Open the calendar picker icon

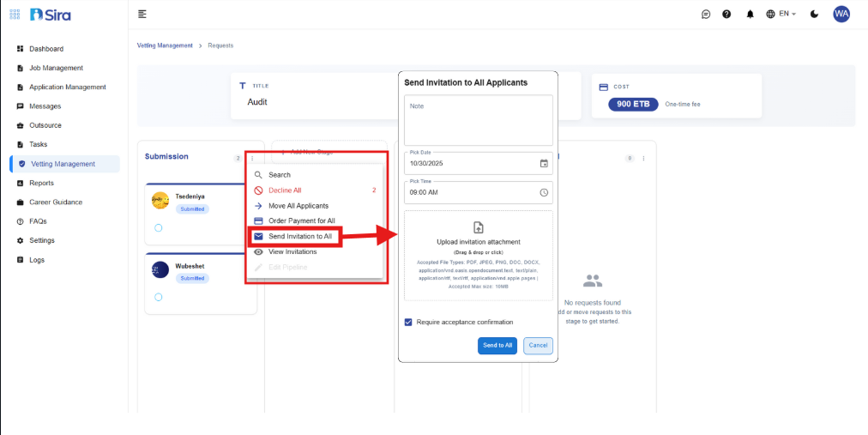coord(544,164)
